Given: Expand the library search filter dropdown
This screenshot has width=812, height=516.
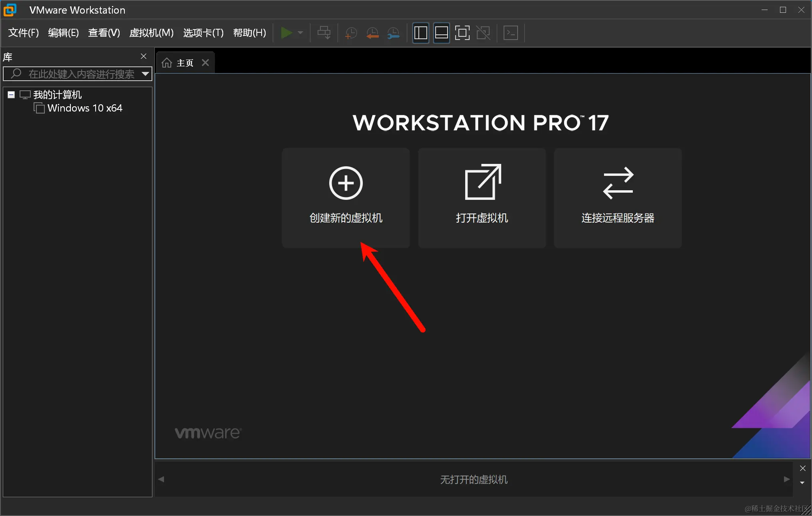Looking at the screenshot, I should click(145, 74).
